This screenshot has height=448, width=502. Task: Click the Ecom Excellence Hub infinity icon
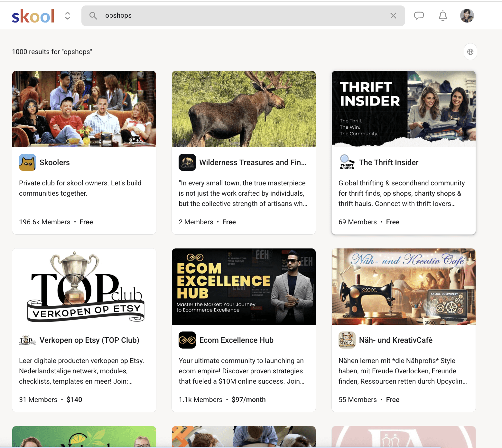pos(187,340)
